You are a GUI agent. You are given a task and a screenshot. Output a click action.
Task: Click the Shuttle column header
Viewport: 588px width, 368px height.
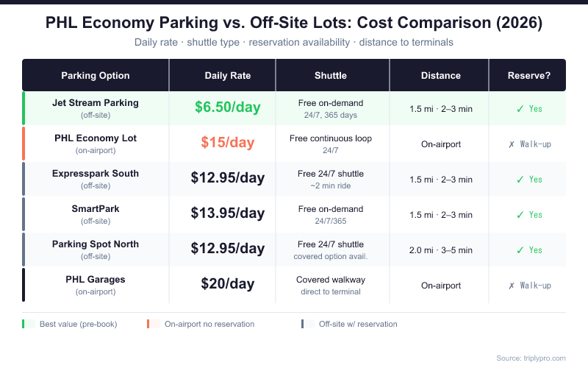(331, 76)
